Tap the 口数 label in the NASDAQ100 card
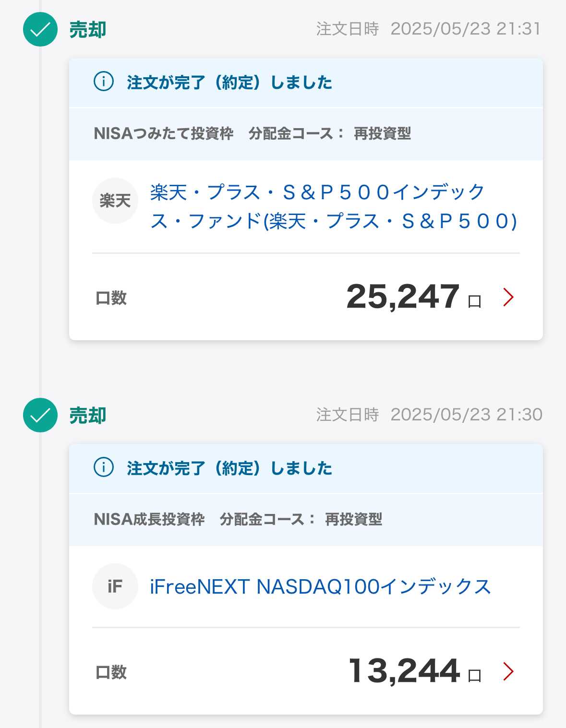 (x=111, y=672)
